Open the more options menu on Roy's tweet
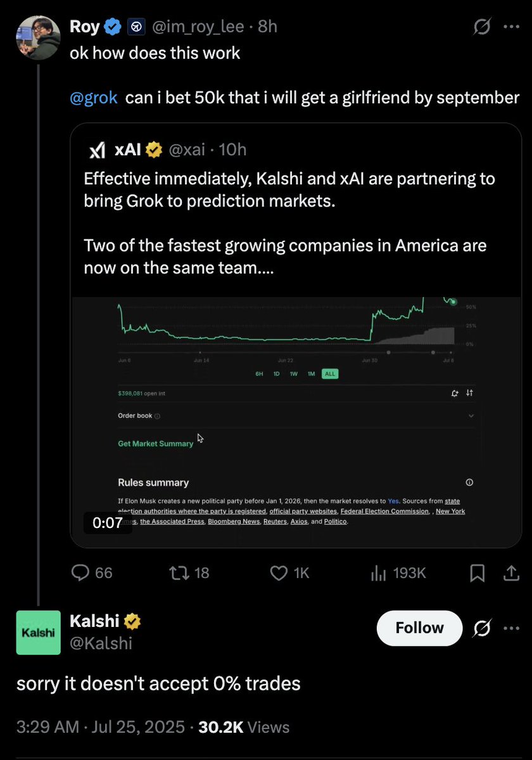Screen dimensions: 532x760 [x=511, y=27]
